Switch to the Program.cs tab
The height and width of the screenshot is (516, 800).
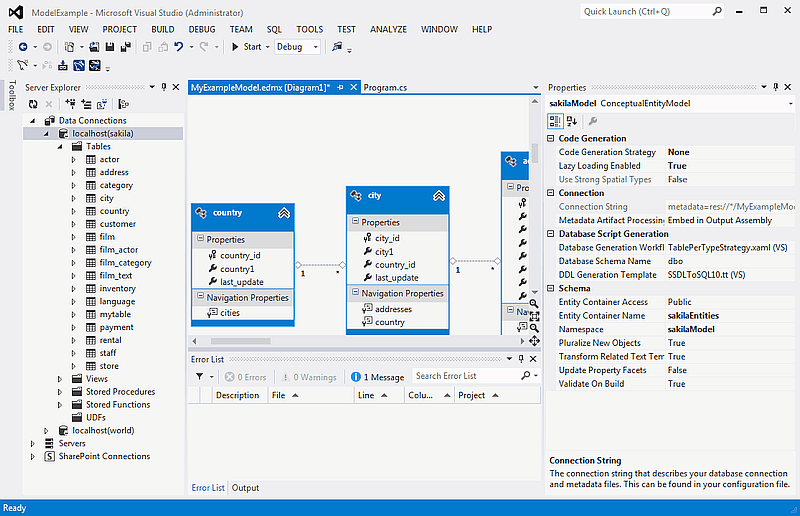click(385, 88)
